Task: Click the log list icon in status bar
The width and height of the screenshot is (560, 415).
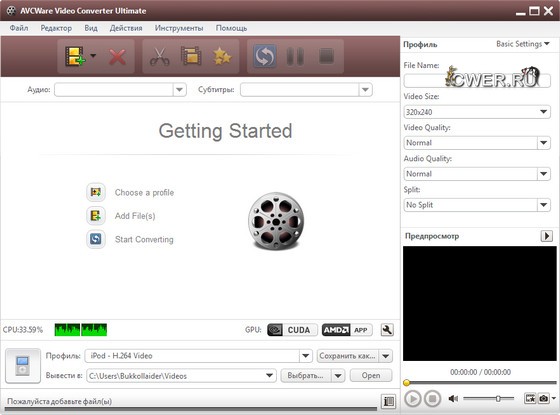Action: (x=389, y=401)
